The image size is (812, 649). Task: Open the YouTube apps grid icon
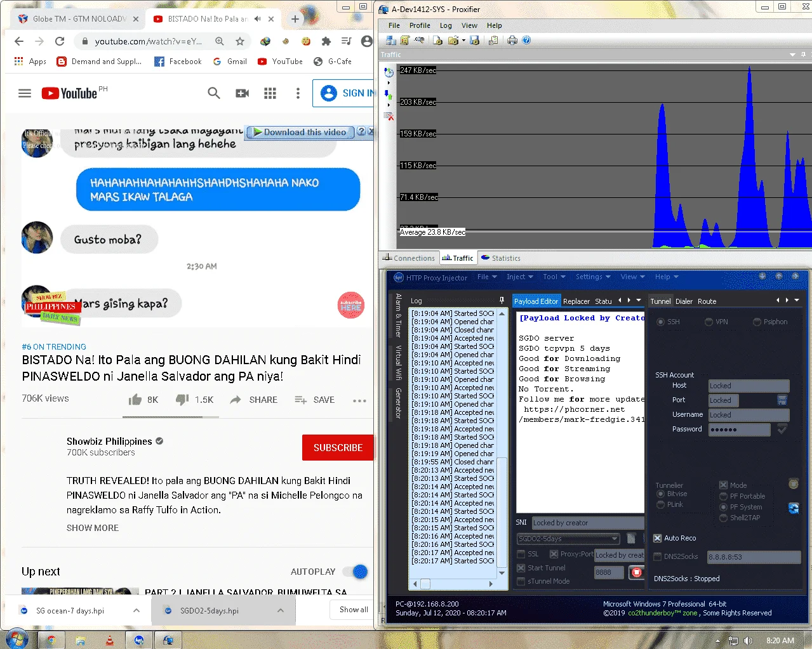tap(270, 93)
